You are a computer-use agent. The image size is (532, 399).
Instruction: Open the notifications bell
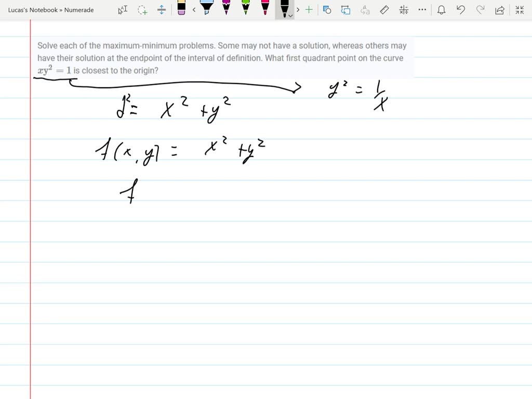point(442,9)
